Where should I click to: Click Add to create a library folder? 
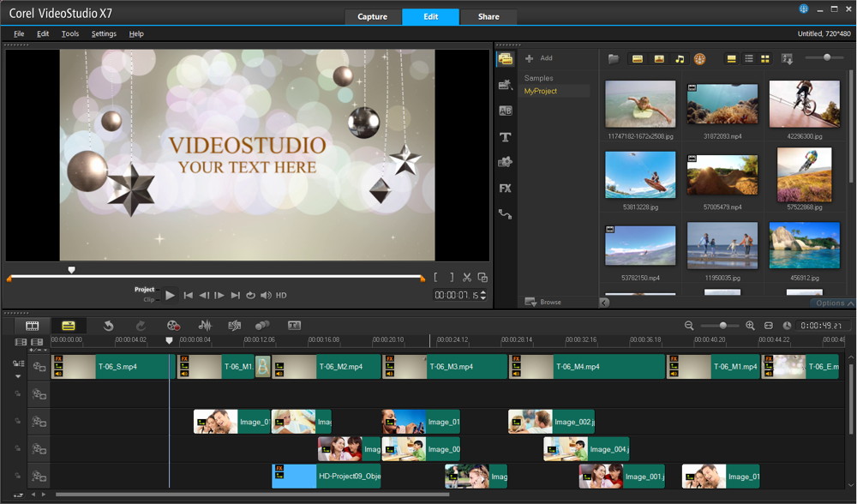(539, 58)
